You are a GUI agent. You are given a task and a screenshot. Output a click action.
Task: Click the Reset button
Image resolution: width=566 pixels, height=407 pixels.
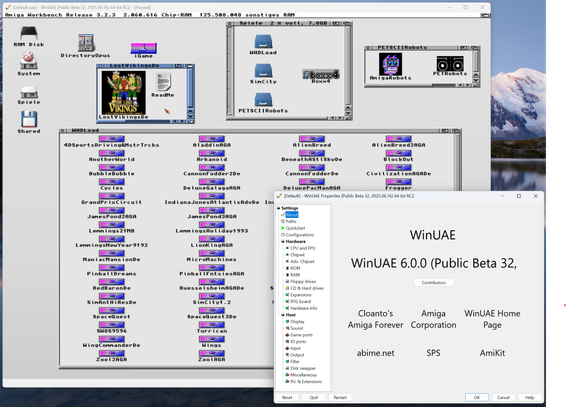click(287, 397)
